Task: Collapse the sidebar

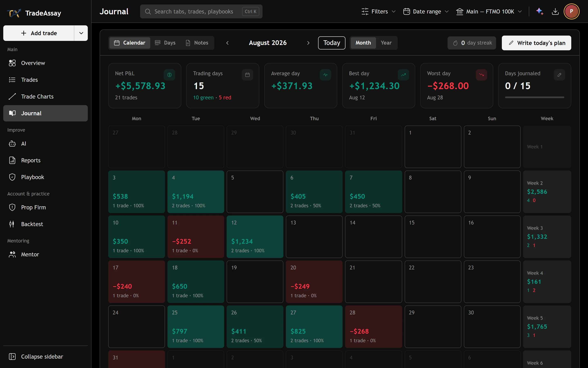Action: 46,357
